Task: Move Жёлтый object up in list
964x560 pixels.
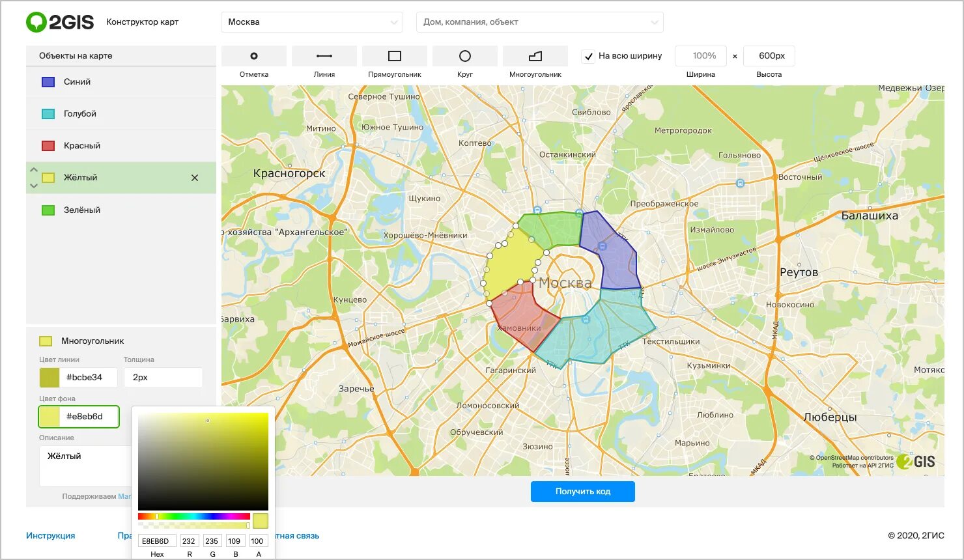Action: pyautogui.click(x=34, y=170)
